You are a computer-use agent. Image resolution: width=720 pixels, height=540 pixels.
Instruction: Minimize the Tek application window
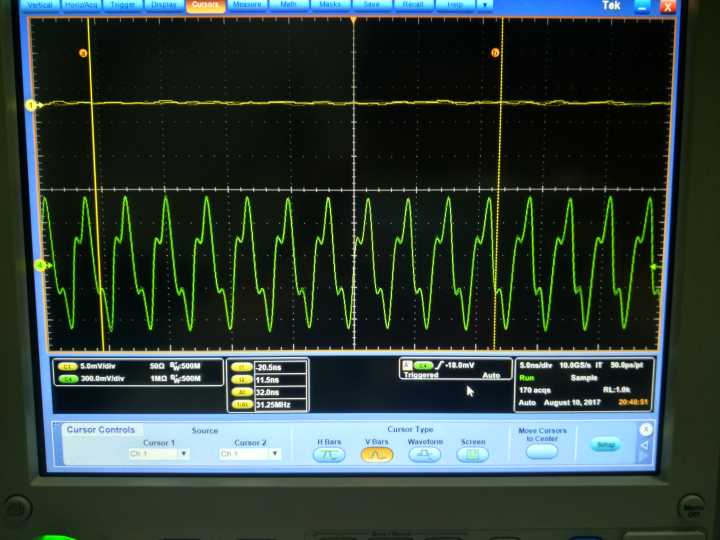tap(642, 6)
